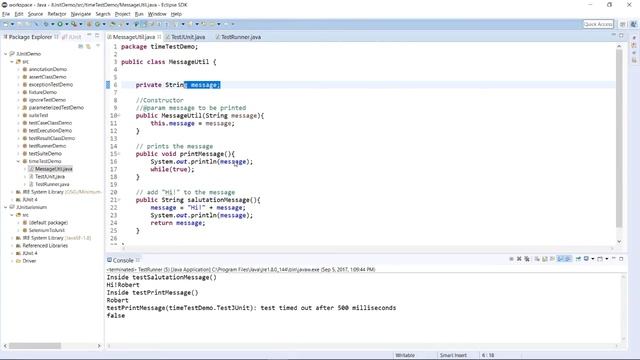Image resolution: width=640 pixels, height=360 pixels.
Task: Maximize the Console view
Action: (x=621, y=258)
